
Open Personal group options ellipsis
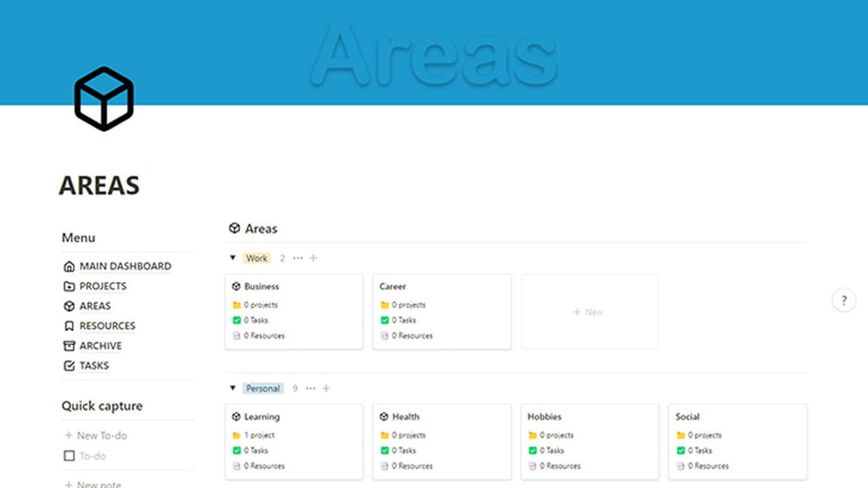[x=311, y=389]
